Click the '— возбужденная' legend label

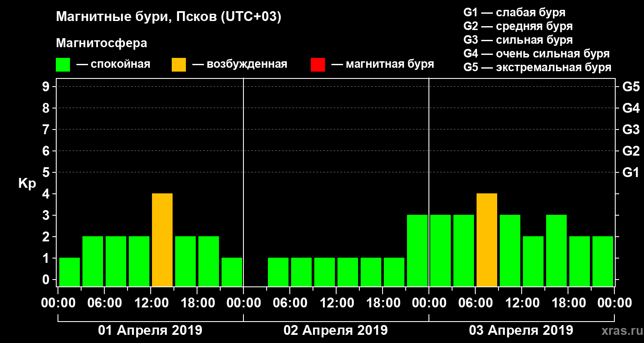(240, 65)
